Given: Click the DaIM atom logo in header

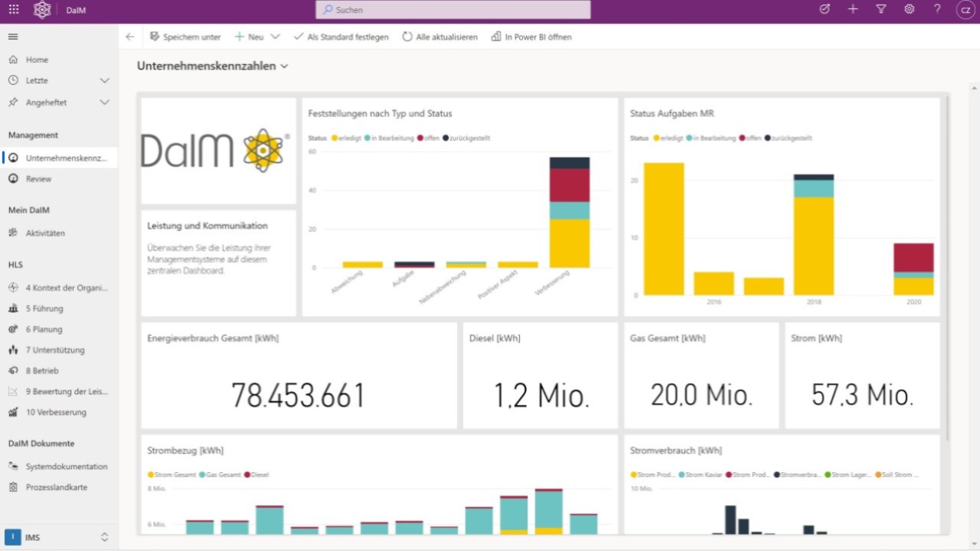Looking at the screenshot, I should coord(42,10).
